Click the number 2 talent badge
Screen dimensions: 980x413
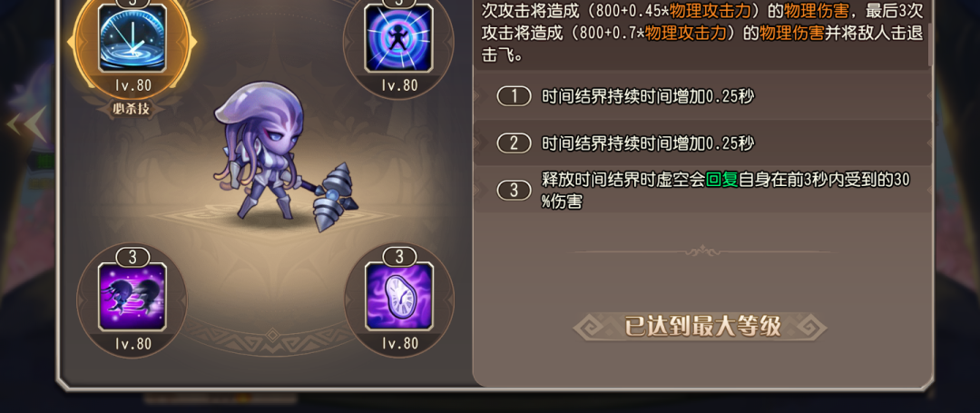pos(514,143)
